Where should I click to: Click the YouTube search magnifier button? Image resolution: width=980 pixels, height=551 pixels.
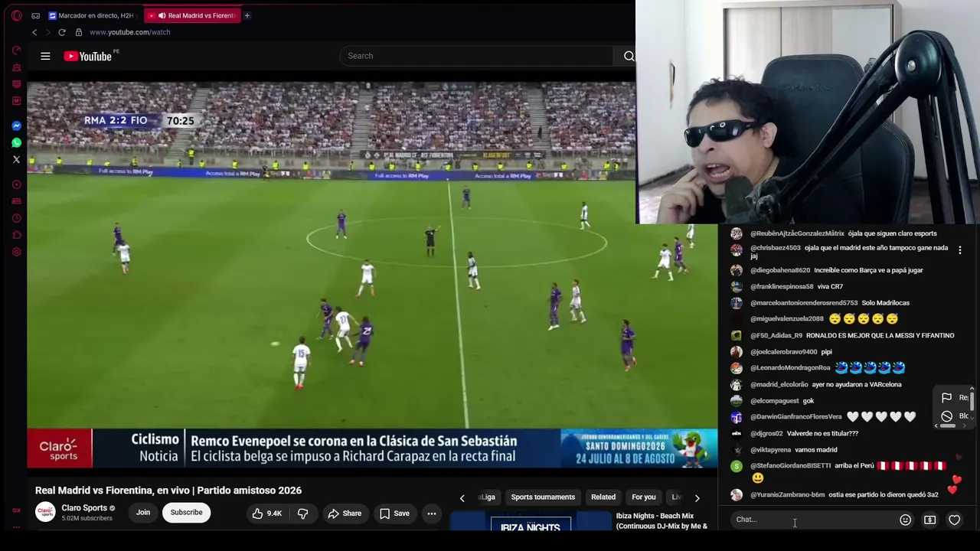629,56
